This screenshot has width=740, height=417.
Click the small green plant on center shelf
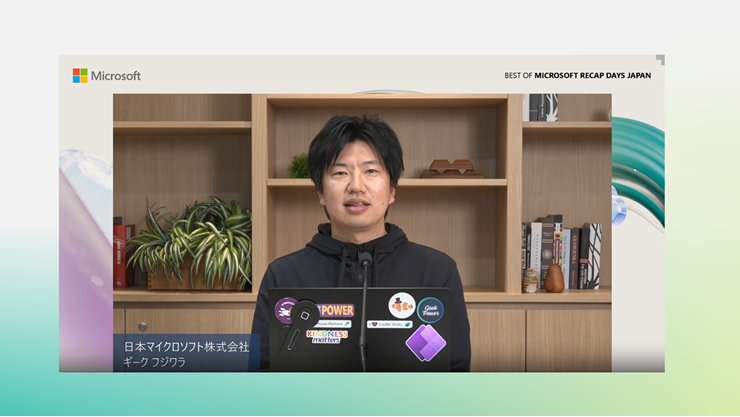(298, 166)
